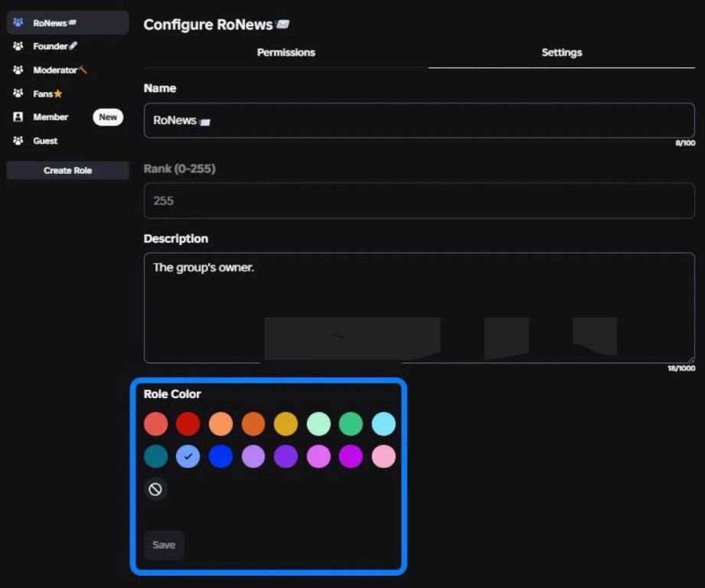
Task: Switch to the Settings tab
Action: [562, 53]
